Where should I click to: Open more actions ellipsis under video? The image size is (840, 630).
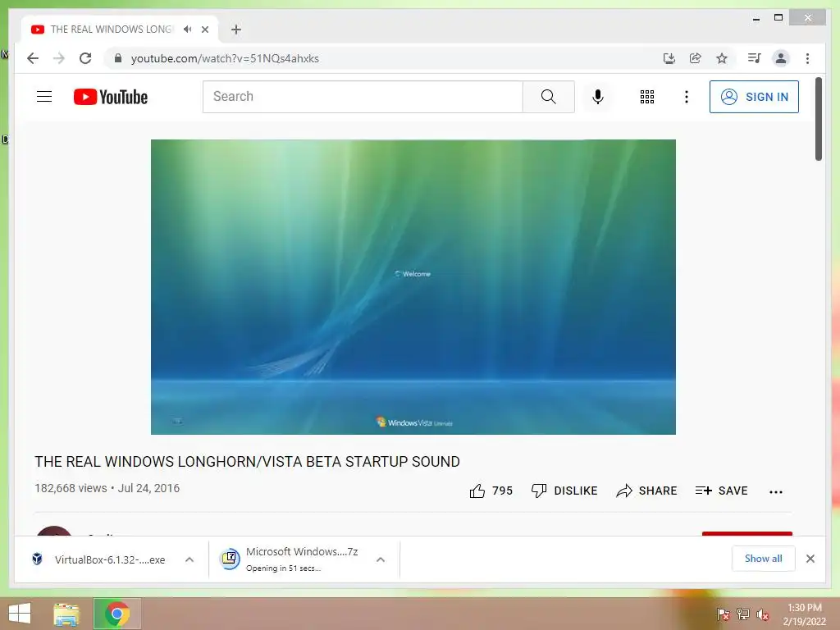coord(776,492)
